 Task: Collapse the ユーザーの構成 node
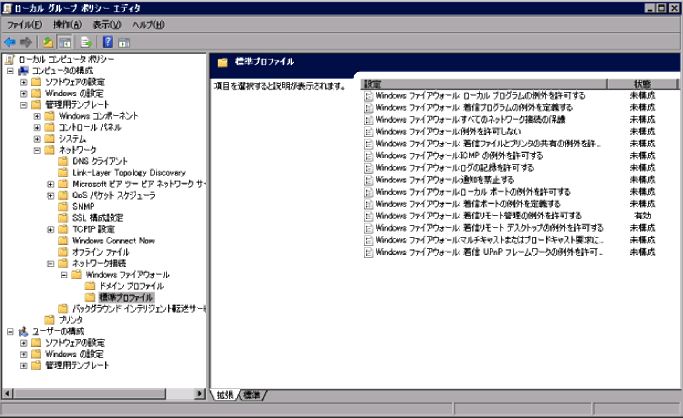coord(10,331)
